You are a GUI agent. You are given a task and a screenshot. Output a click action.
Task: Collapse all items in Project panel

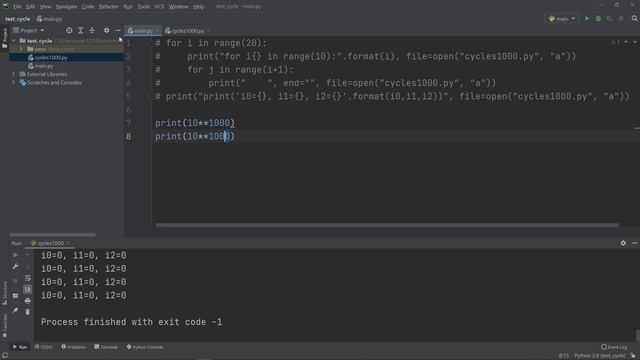tap(92, 31)
